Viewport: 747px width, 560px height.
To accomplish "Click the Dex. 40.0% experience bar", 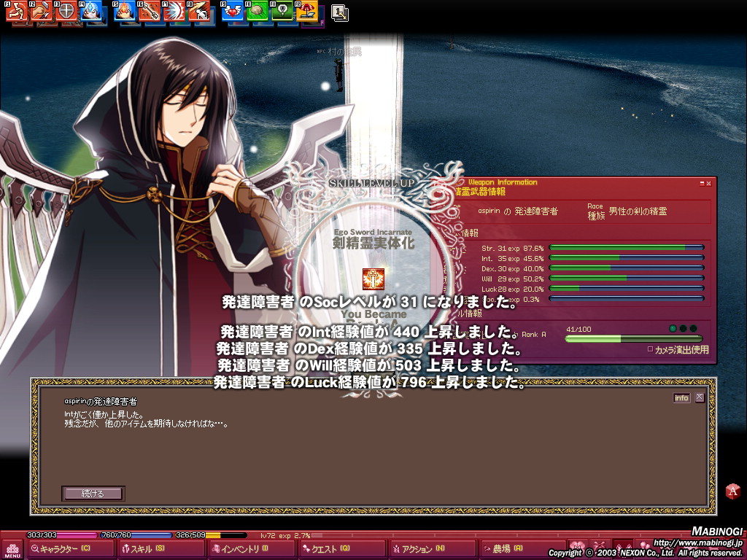I will click(627, 268).
